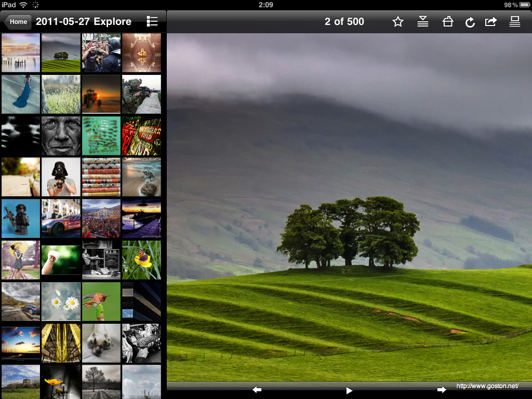
Task: Open the rocks on beach thumbnail
Action: click(x=141, y=177)
